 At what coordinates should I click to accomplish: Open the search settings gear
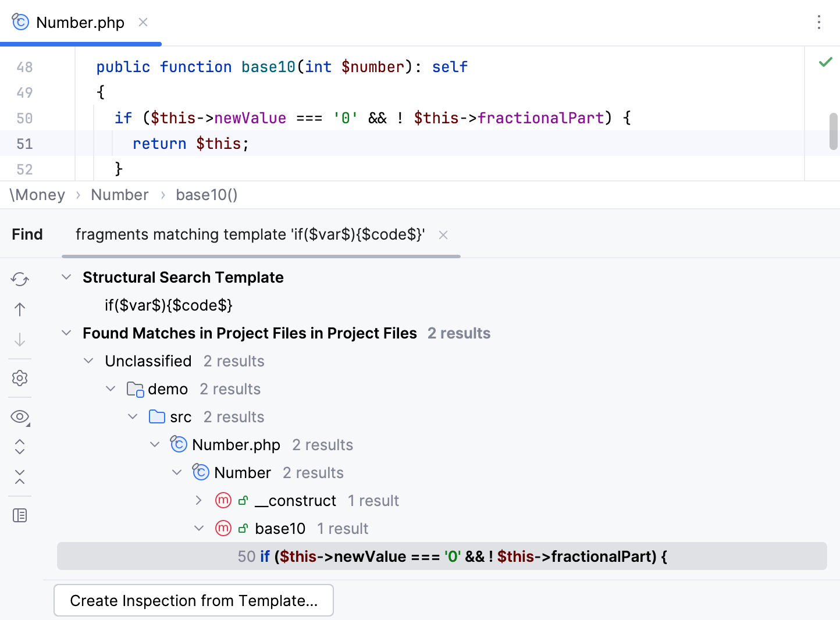click(x=19, y=378)
